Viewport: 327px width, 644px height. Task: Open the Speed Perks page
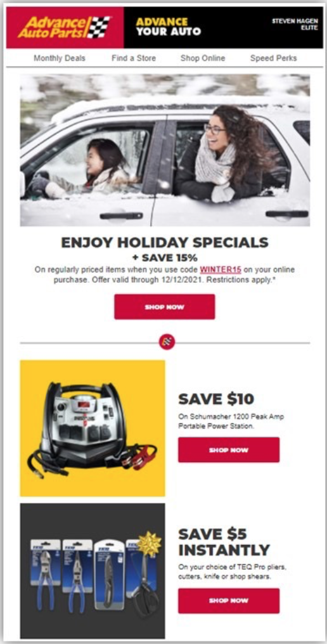click(x=274, y=58)
